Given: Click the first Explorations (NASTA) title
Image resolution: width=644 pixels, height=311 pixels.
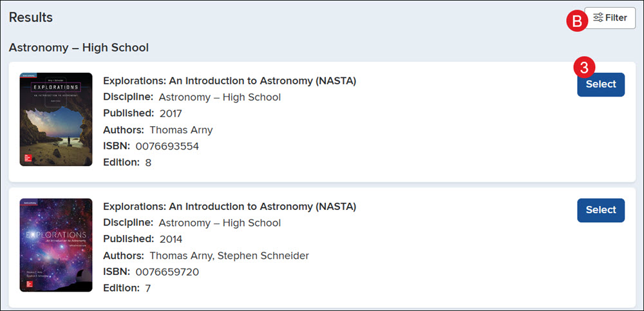Looking at the screenshot, I should pyautogui.click(x=230, y=81).
